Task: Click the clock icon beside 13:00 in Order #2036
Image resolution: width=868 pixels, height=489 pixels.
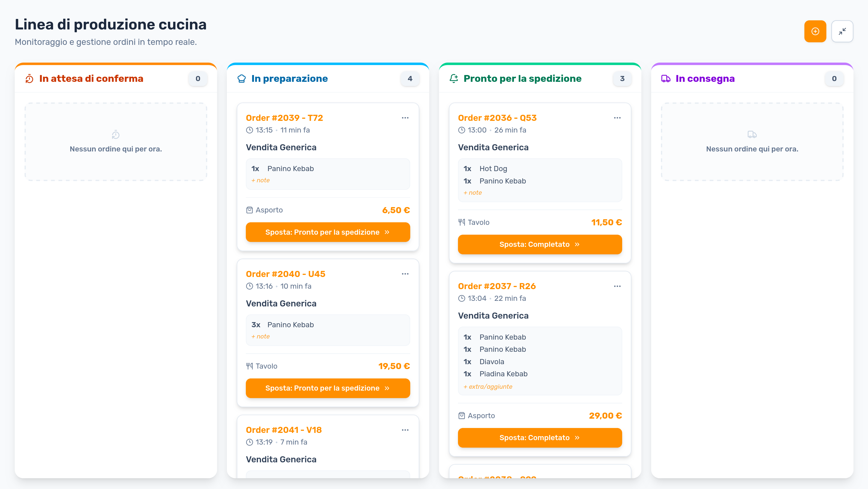Action: (x=462, y=130)
